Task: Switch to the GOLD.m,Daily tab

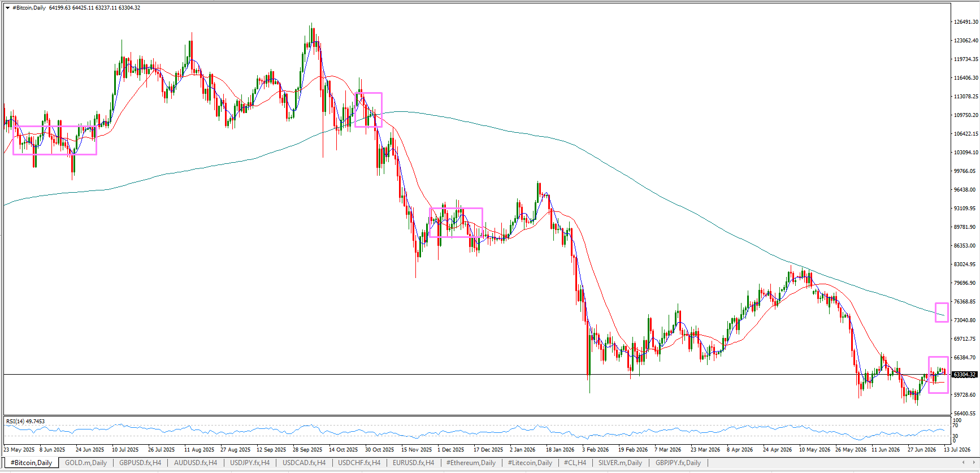Action: point(86,463)
